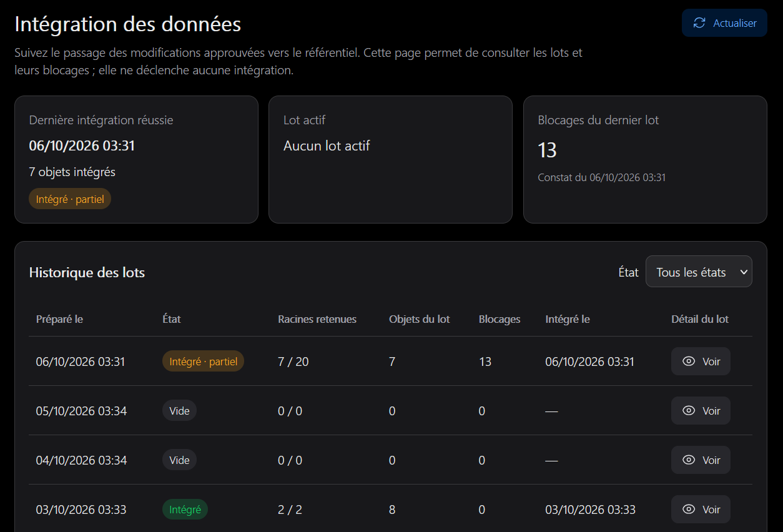Image resolution: width=783 pixels, height=532 pixels.
Task: Click the 'Objets du lot' column header
Action: pyautogui.click(x=420, y=319)
